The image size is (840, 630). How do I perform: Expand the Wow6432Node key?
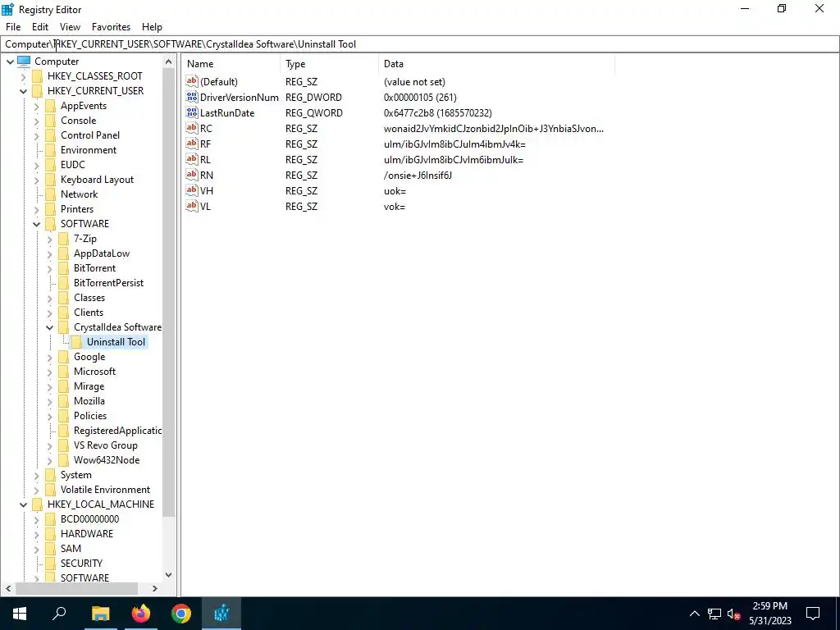[49, 460]
